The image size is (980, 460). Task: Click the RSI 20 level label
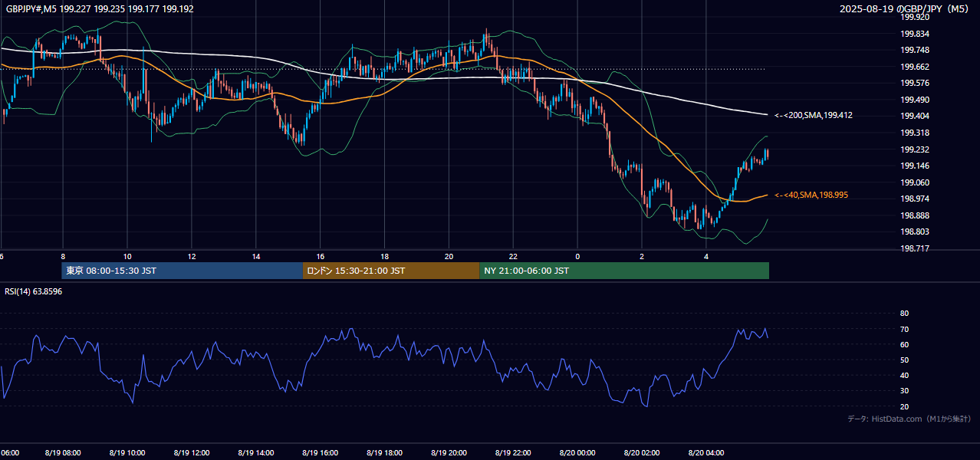904,406
